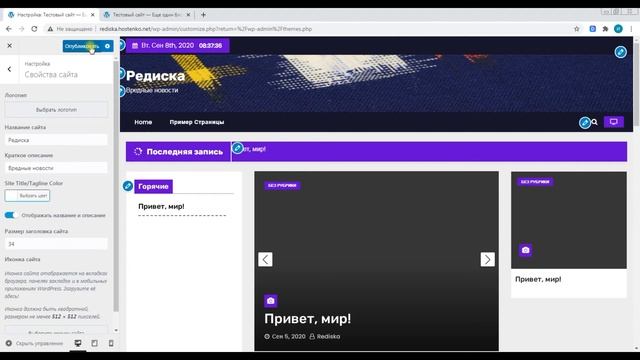Reload the page
The width and height of the screenshot is (640, 360).
pos(34,29)
